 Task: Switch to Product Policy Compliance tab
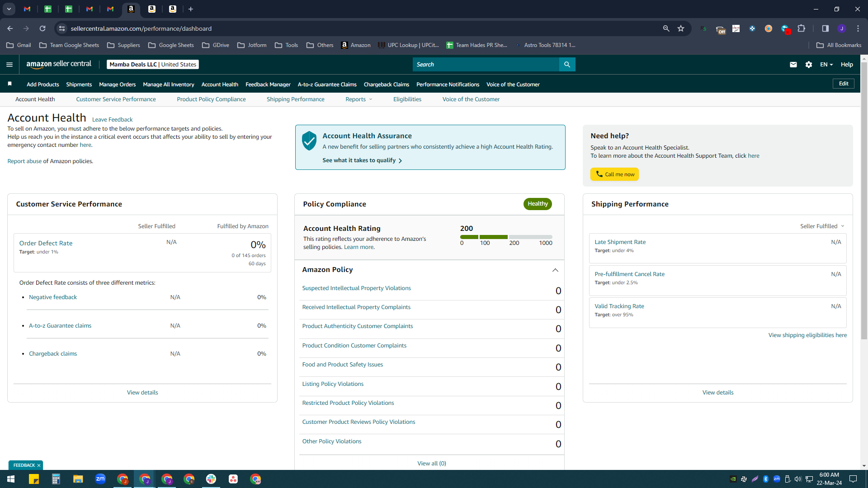pos(211,99)
